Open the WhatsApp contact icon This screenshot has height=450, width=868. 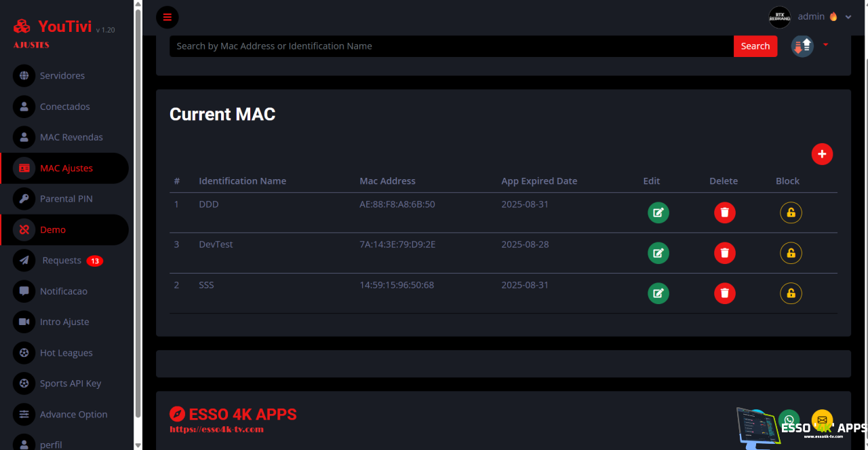pos(789,420)
